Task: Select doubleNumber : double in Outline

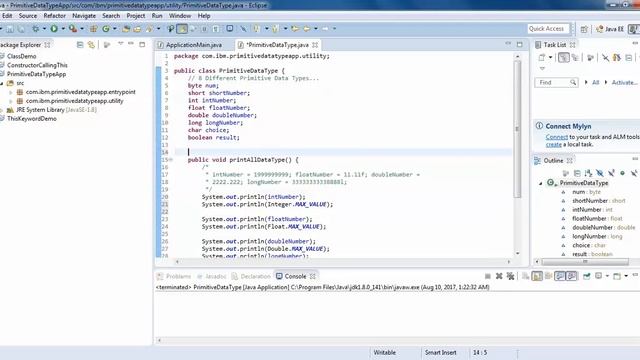Action: [604, 227]
